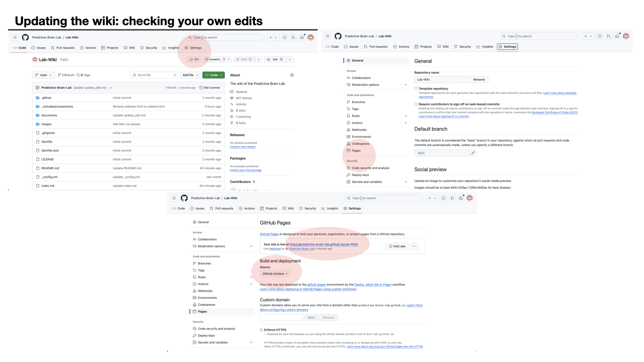Open the _config.yml file in the file list
This screenshot has height=362, width=644.
click(x=49, y=177)
